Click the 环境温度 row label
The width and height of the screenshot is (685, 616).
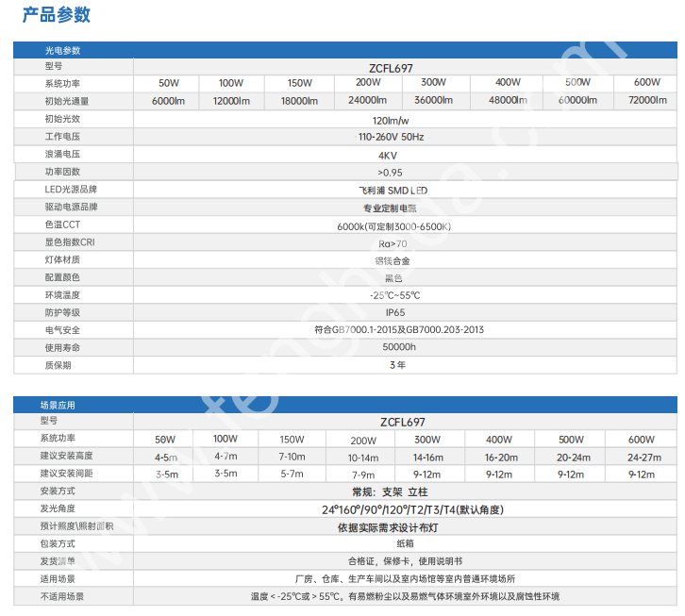click(x=62, y=295)
